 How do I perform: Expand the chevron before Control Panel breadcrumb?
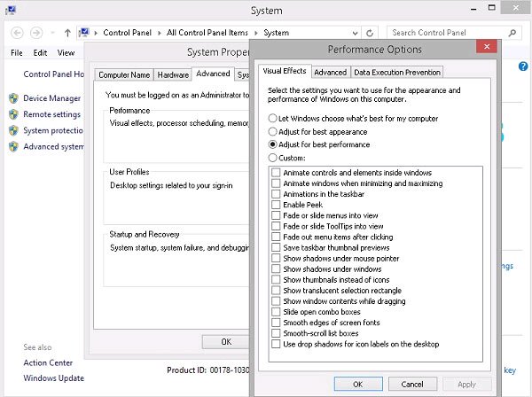pyautogui.click(x=96, y=33)
